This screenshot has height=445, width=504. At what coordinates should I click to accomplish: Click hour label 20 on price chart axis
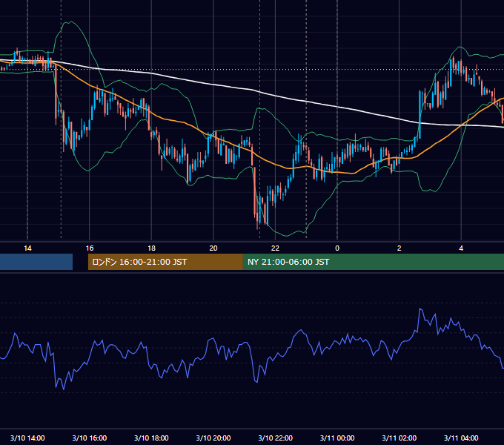[x=213, y=248]
